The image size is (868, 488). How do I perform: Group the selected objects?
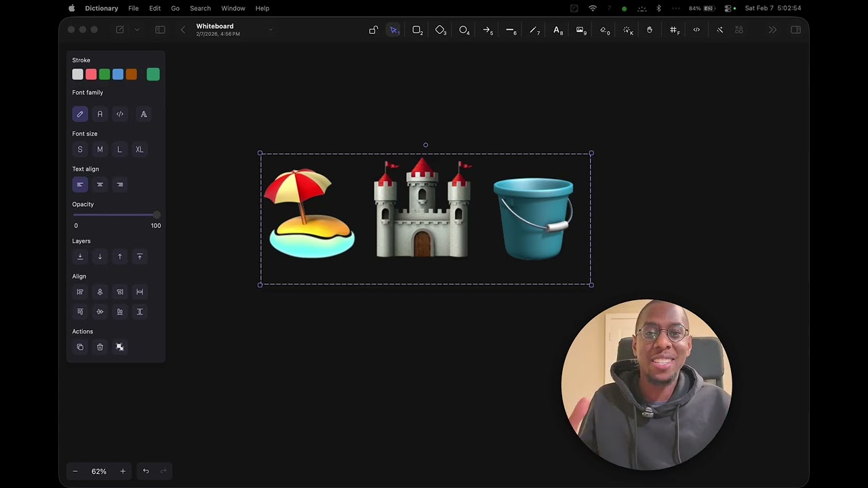pos(120,347)
